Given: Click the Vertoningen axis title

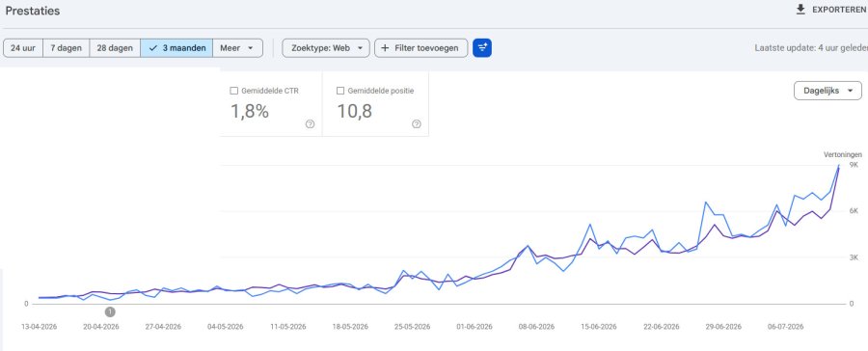Looking at the screenshot, I should click(x=843, y=155).
